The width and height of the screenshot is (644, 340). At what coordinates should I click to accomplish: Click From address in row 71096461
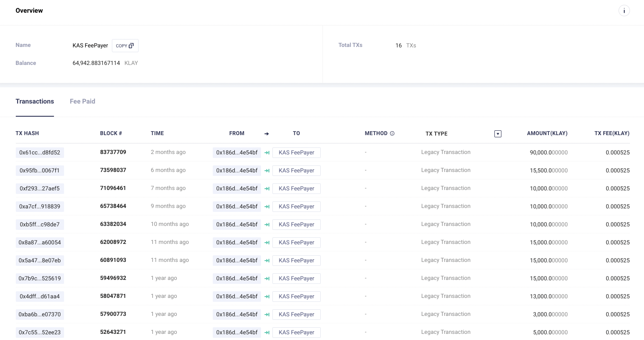tap(237, 189)
